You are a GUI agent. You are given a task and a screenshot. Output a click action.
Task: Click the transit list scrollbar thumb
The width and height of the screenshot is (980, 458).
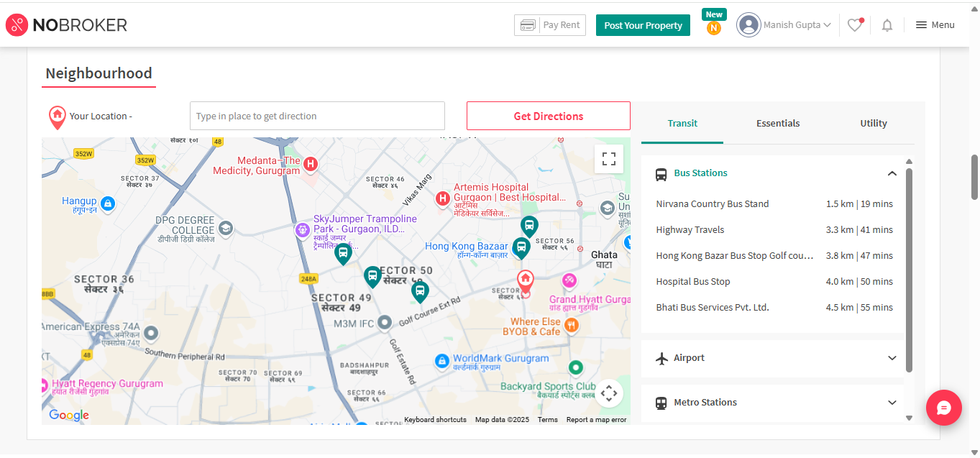[x=909, y=270]
